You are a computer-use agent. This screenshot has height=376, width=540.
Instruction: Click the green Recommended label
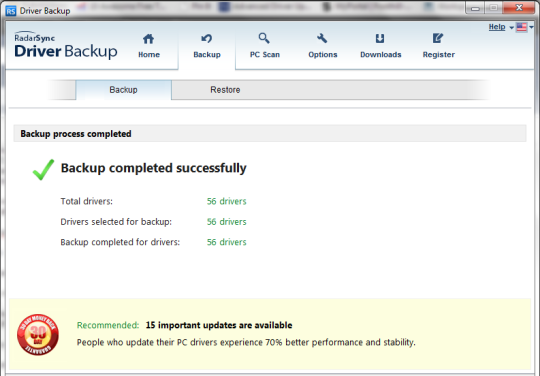(108, 325)
